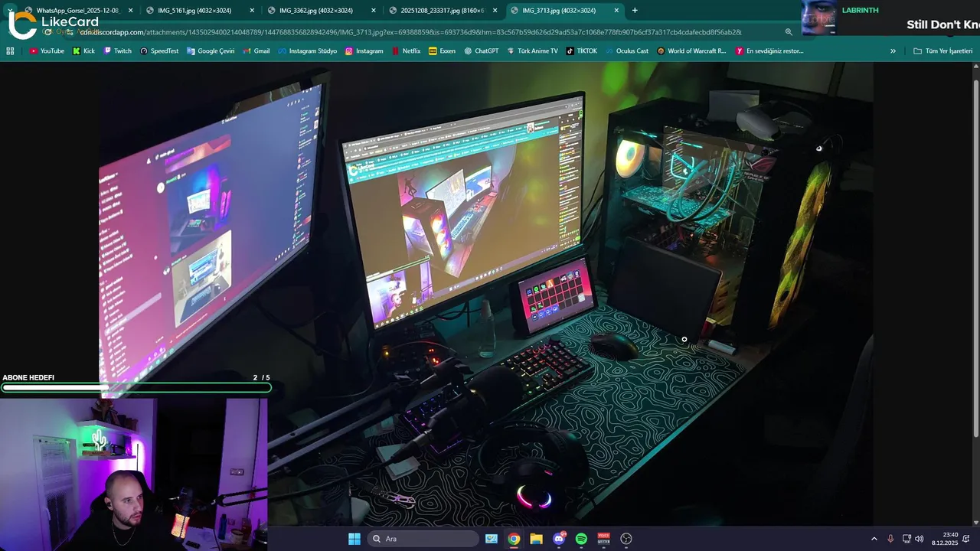Show hidden bookmarks via double-chevron

pyautogui.click(x=893, y=51)
